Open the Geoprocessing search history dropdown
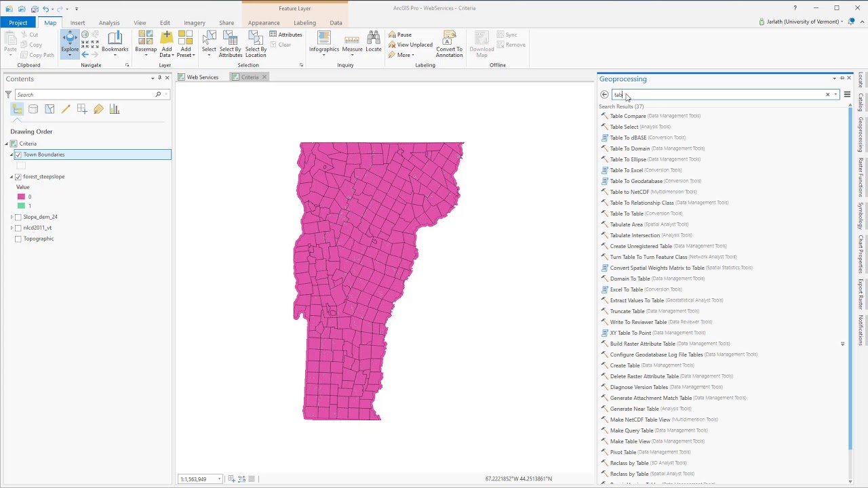 [835, 95]
